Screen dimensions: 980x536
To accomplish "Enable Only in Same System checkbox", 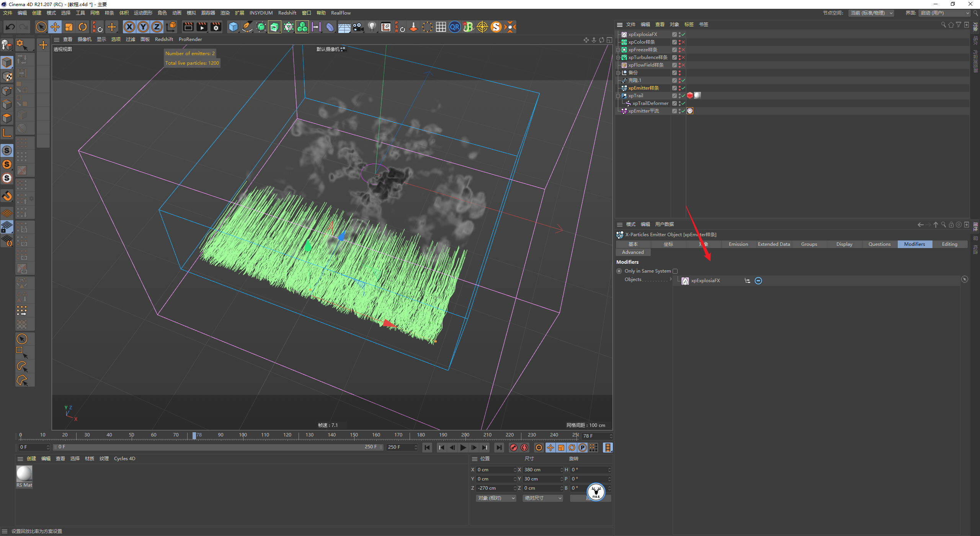I will (x=675, y=271).
